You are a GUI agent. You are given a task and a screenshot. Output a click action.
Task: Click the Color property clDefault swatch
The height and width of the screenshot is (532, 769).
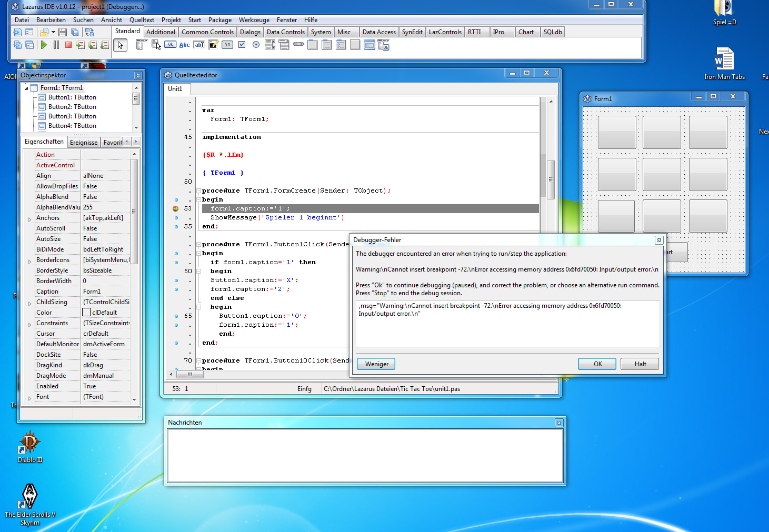pos(86,313)
